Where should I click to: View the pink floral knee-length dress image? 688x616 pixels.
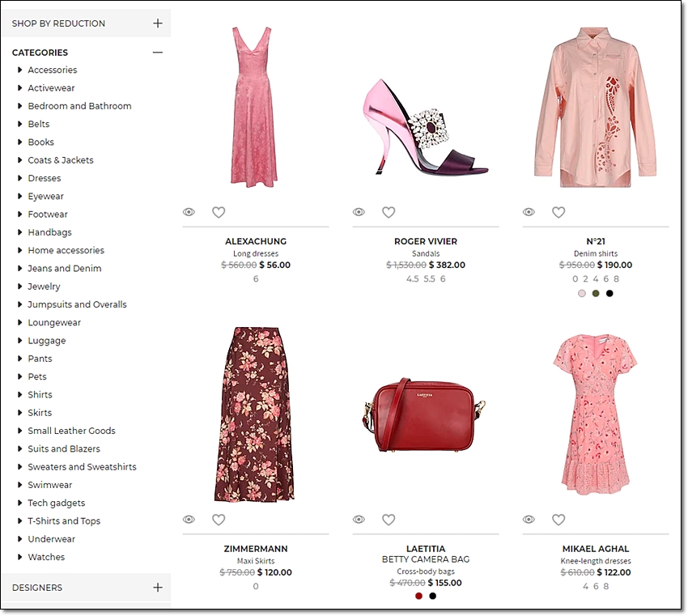(x=596, y=414)
